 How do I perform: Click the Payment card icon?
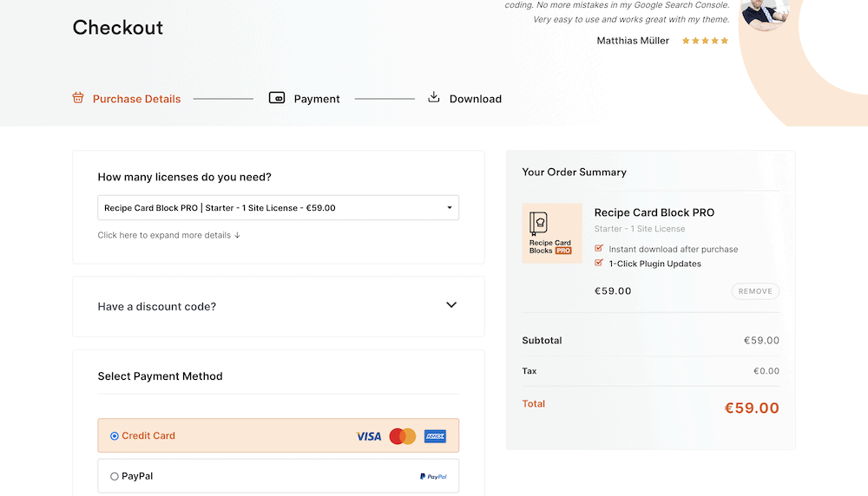tap(277, 98)
